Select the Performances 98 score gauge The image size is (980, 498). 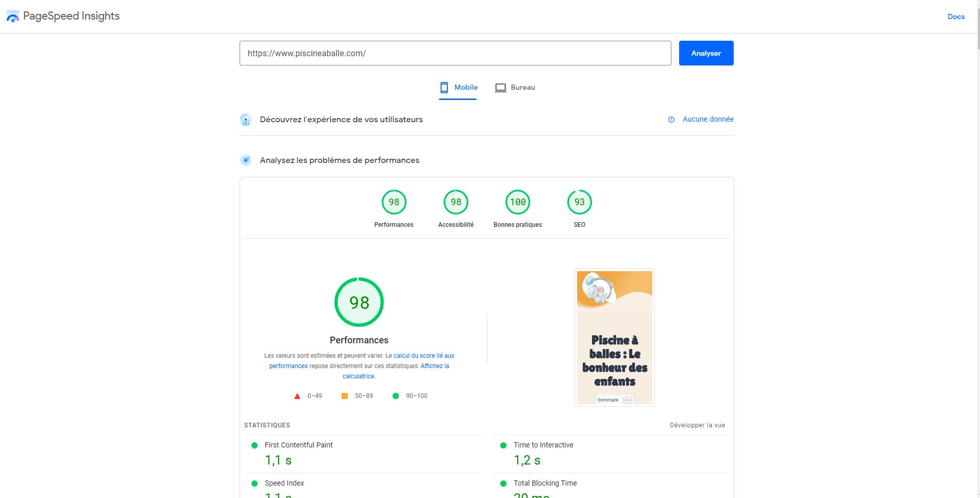pos(394,202)
